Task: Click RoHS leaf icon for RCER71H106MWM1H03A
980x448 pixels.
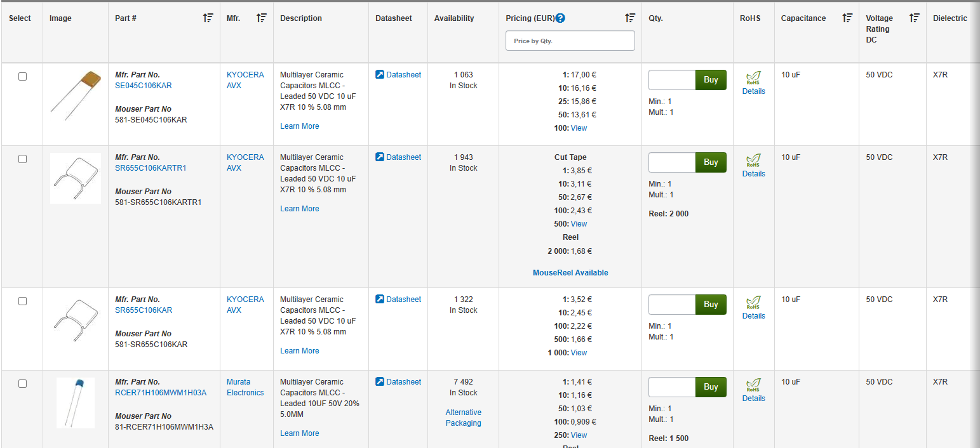Action: [x=753, y=386]
